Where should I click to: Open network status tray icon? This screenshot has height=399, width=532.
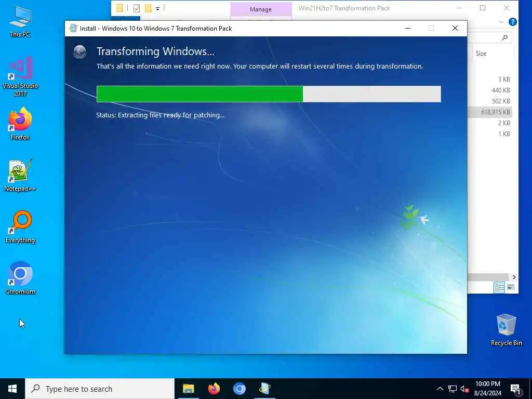pyautogui.click(x=453, y=389)
